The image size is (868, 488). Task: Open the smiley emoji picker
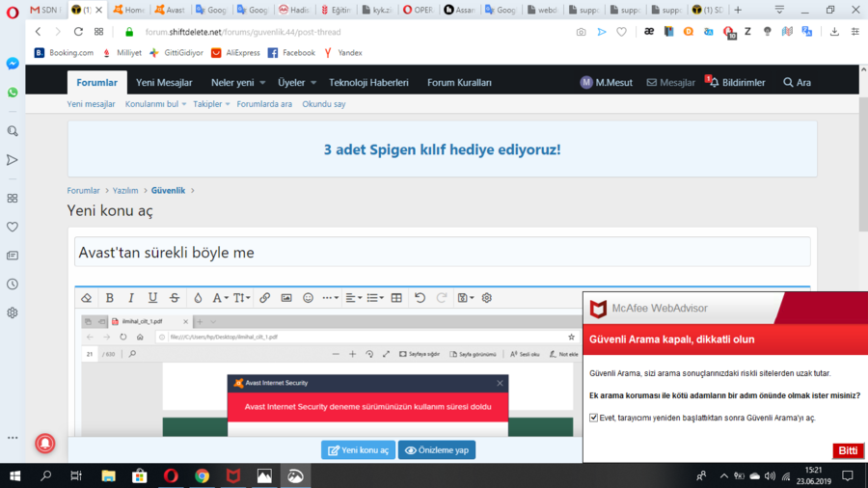coord(309,298)
